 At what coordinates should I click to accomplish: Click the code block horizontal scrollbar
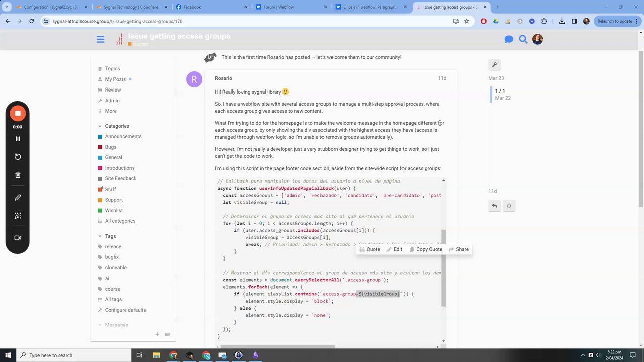pos(278,346)
